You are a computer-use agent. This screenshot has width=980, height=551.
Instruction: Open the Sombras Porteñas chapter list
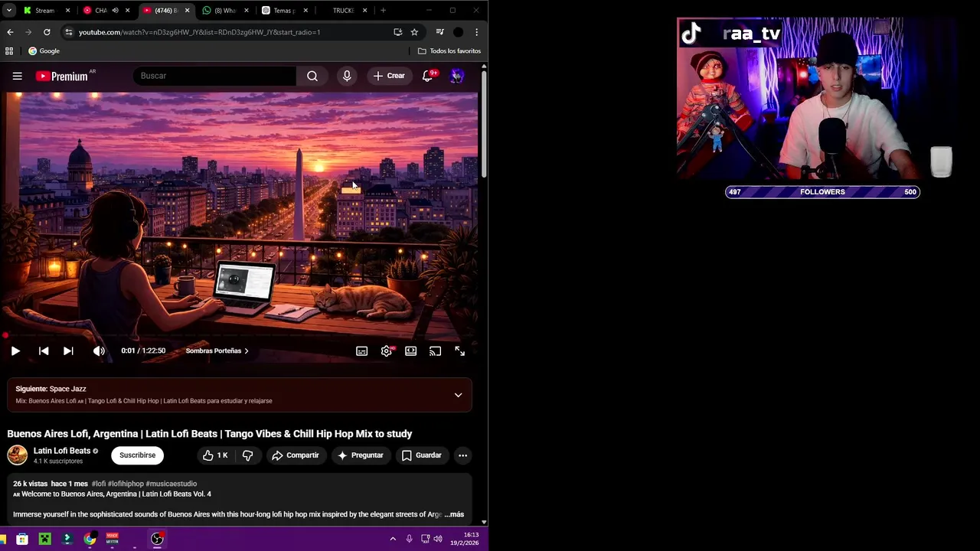(x=217, y=350)
